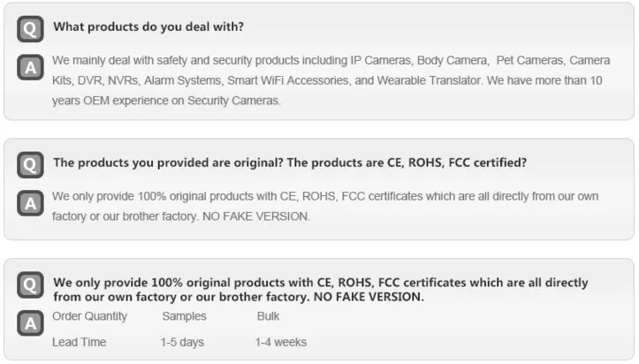Click the "1-5 days" lead time value
Viewport: 639px width, 364px height.
(x=181, y=342)
